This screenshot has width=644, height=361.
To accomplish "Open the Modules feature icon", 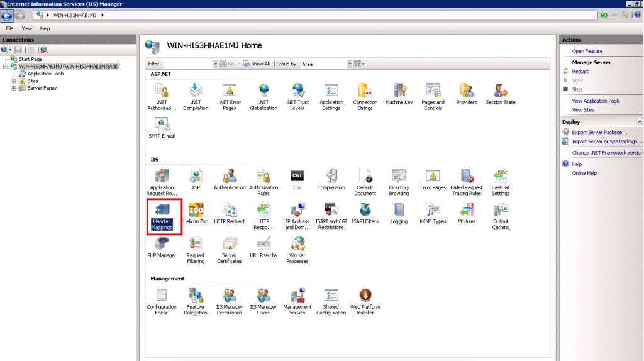I will click(x=467, y=213).
